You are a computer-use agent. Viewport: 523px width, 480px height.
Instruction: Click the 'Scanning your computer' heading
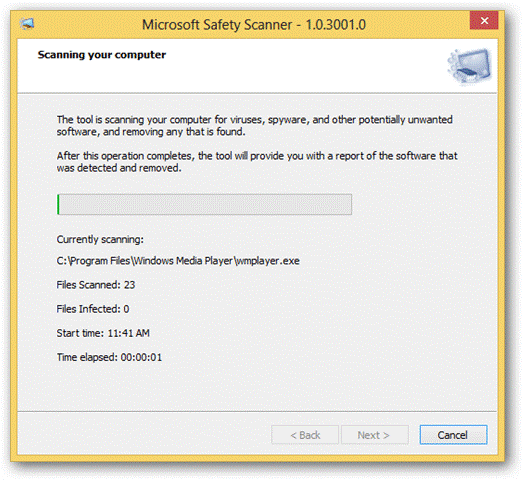click(102, 55)
